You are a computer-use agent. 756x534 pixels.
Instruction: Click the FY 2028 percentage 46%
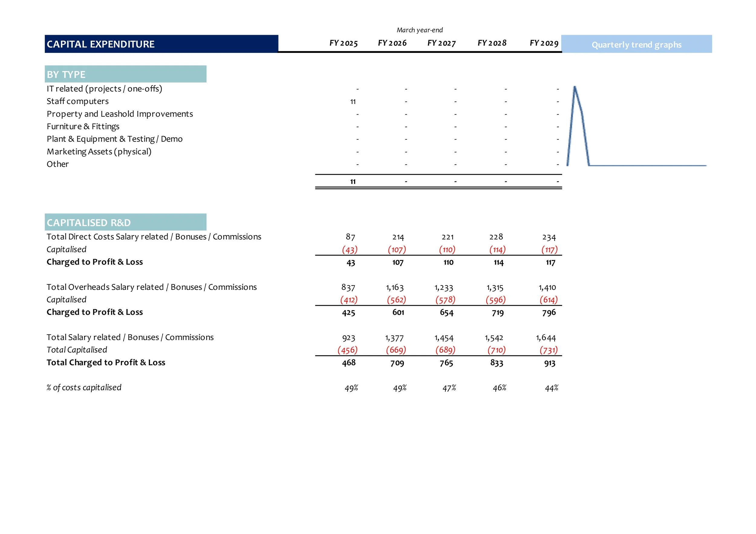click(500, 388)
